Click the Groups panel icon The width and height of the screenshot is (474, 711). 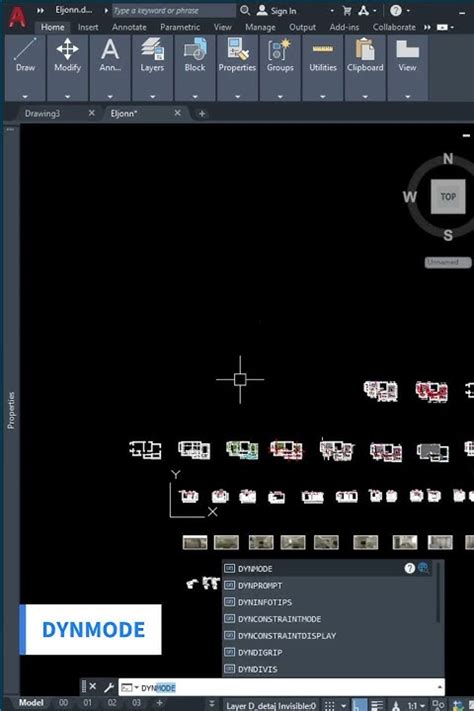tap(280, 49)
